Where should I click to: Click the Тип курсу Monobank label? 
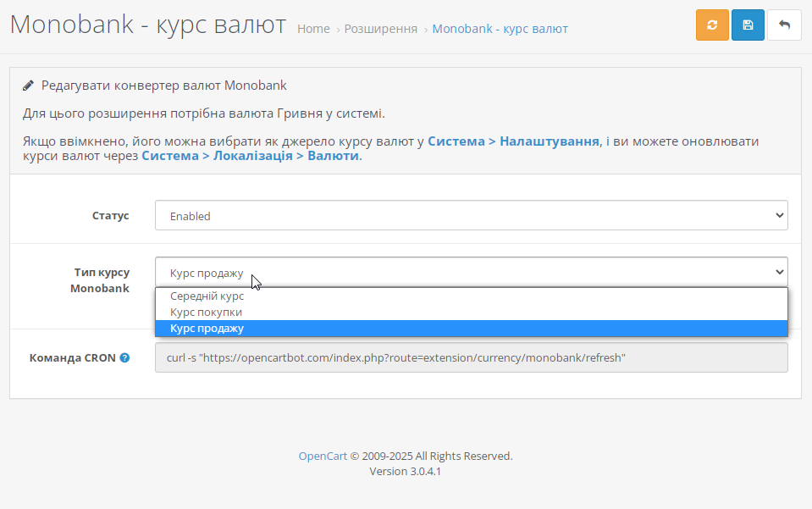(x=100, y=280)
